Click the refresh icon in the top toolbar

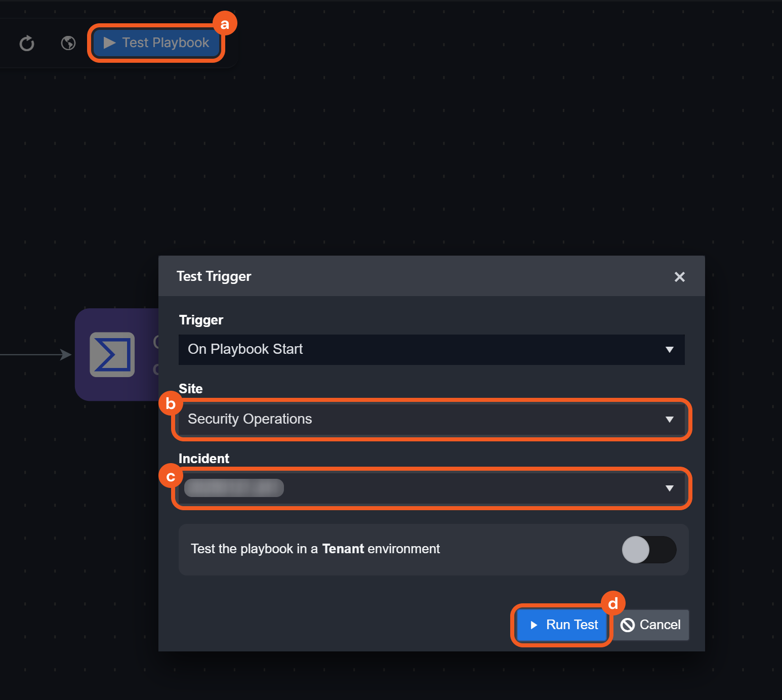(27, 44)
